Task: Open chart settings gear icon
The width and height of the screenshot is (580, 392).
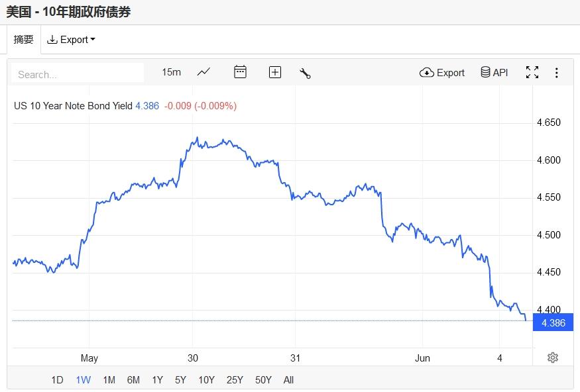Action: (x=553, y=358)
